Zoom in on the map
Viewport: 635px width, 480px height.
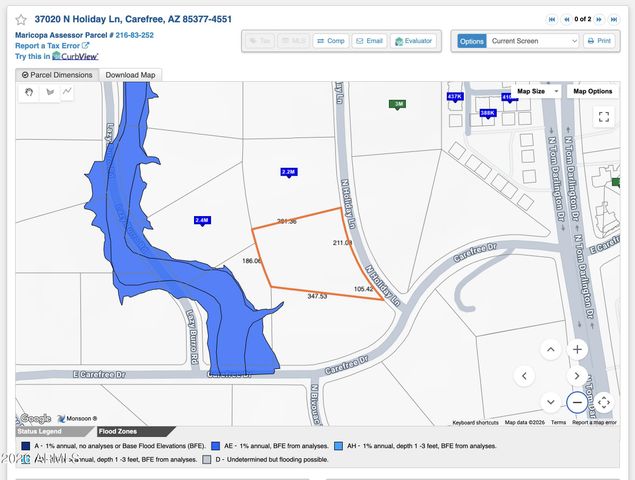click(577, 350)
